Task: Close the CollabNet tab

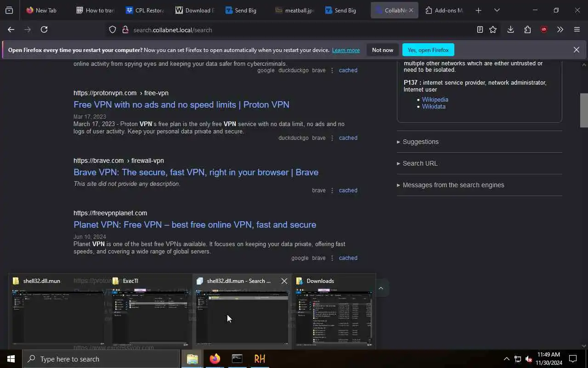Action: 411,10
